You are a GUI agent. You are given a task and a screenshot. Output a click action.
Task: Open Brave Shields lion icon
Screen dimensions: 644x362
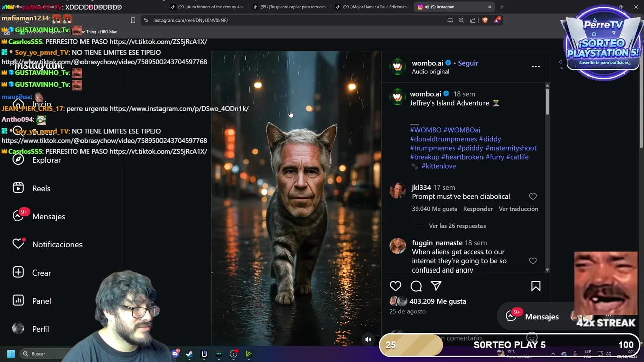tap(485, 20)
